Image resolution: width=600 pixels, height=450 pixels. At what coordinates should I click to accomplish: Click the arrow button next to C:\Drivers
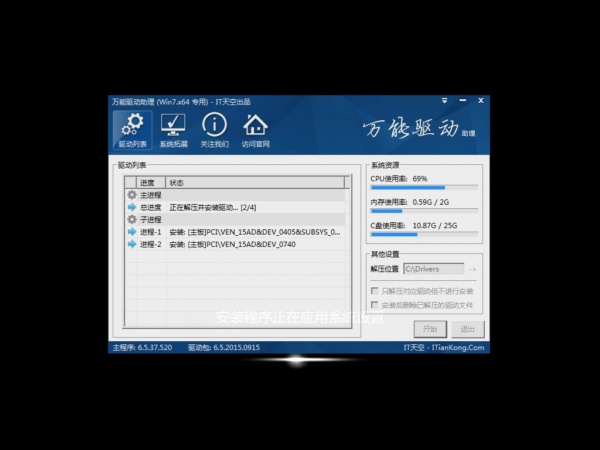pyautogui.click(x=473, y=269)
